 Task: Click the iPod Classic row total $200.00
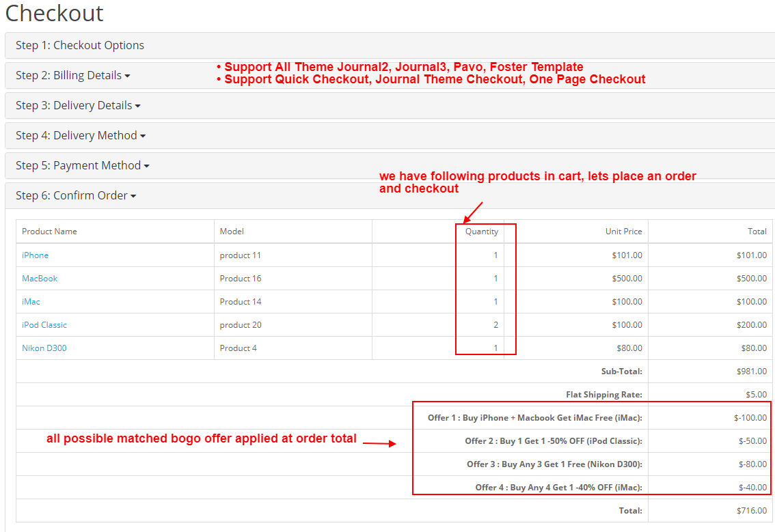pyautogui.click(x=752, y=325)
